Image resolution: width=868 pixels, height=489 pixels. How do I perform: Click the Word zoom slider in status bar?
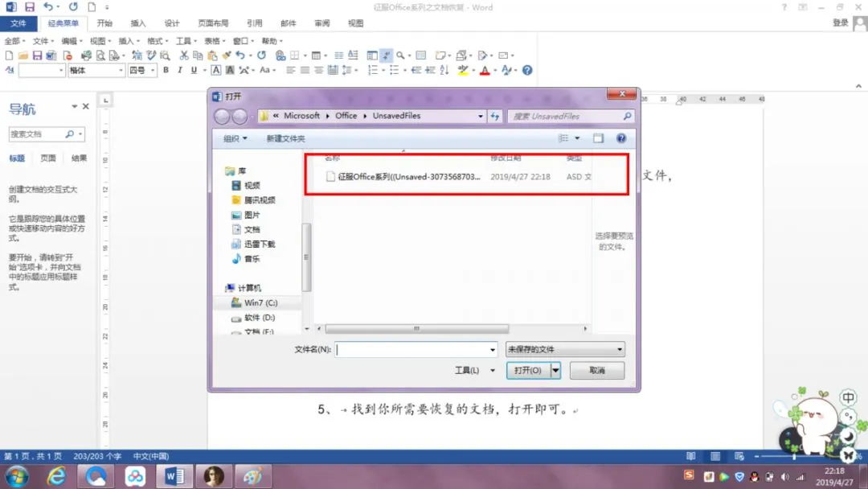[x=794, y=457]
